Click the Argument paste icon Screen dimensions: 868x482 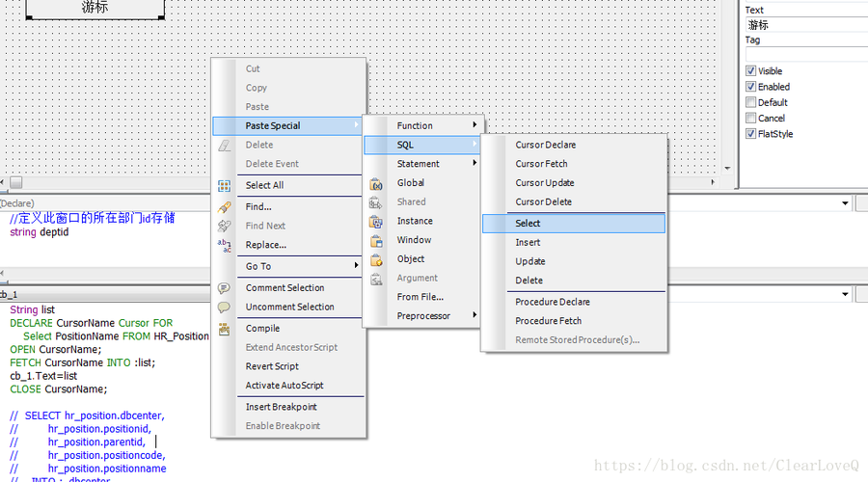376,279
